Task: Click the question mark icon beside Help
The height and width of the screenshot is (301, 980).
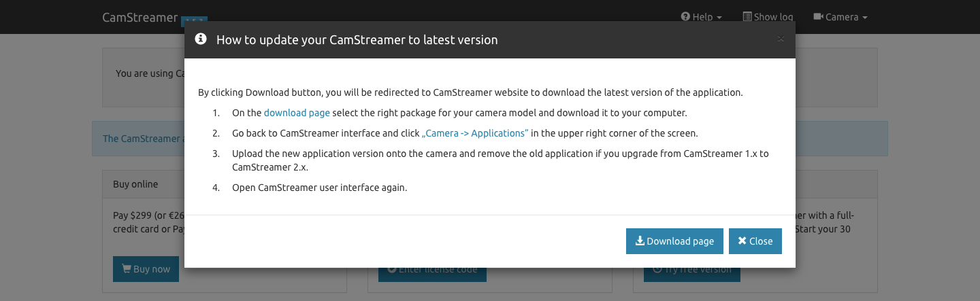Action: 685,17
